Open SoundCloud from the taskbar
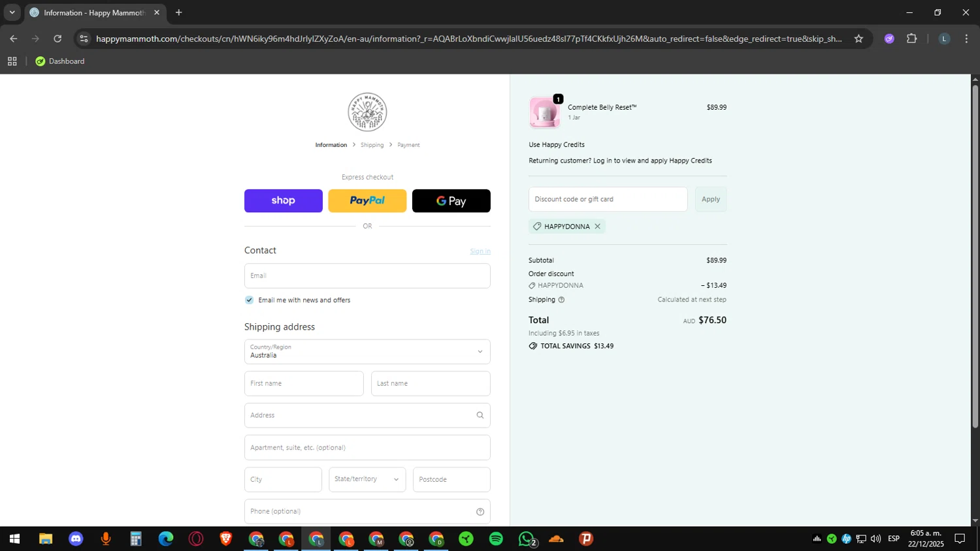Screen dimensions: 980x551 tap(556, 539)
